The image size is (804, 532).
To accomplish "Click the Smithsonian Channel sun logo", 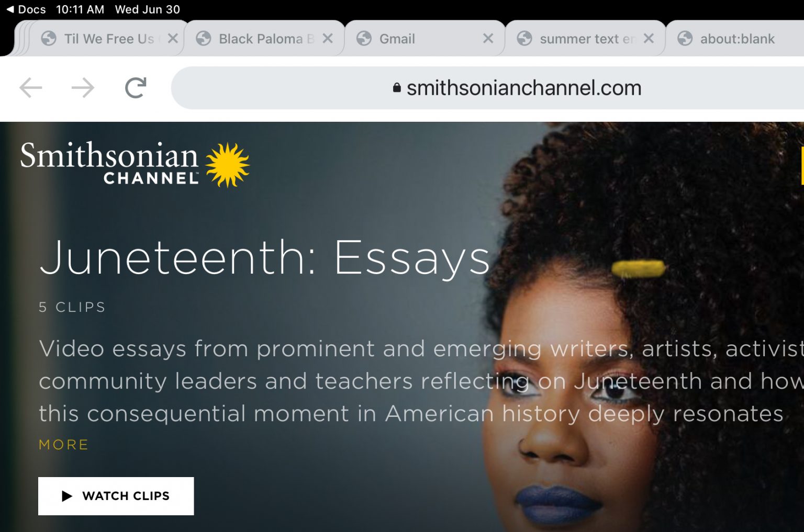I will (228, 165).
